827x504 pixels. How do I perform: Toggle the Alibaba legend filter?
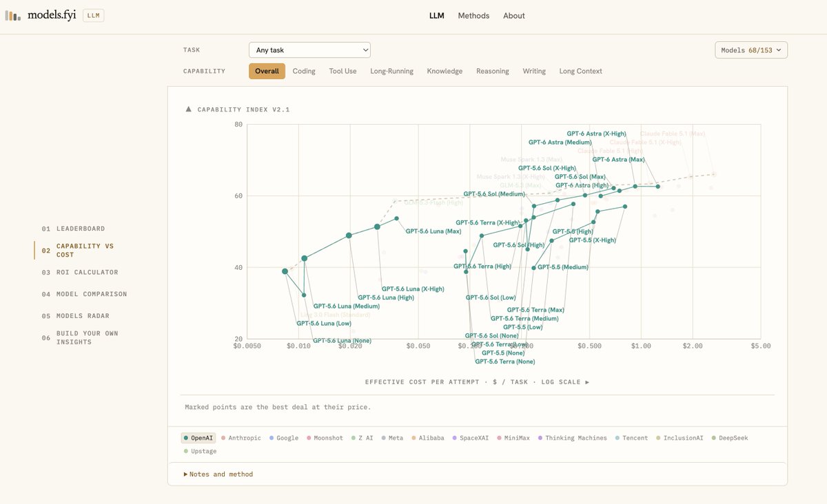[428, 438]
